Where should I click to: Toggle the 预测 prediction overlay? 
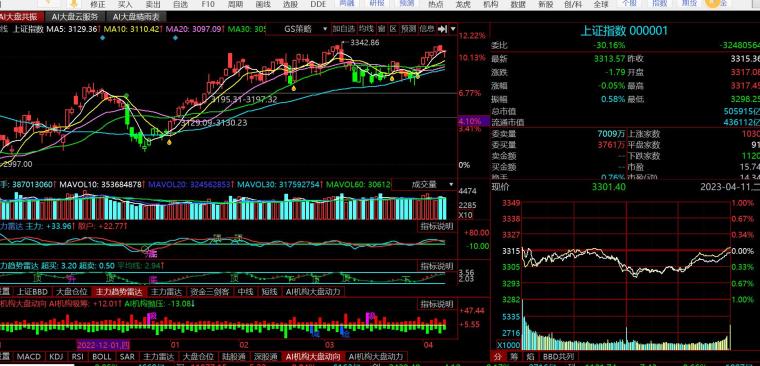coord(408,29)
